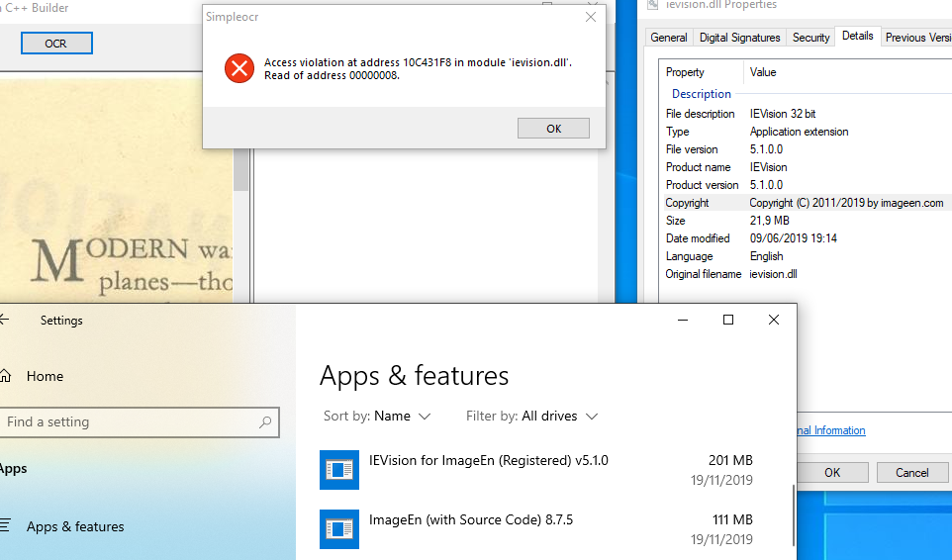The height and width of the screenshot is (560, 952).
Task: Open Apps & features in Settings sidebar
Action: [x=74, y=526]
